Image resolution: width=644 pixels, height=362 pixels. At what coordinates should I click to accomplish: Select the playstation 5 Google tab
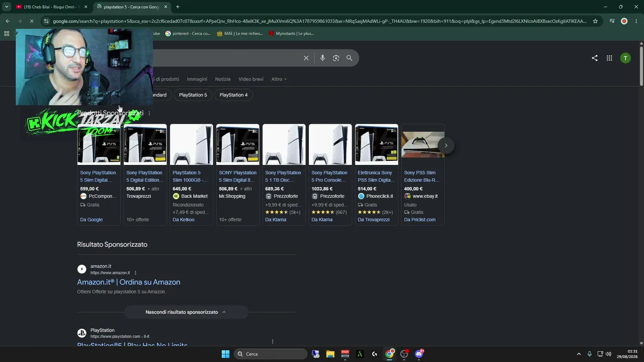point(132,7)
